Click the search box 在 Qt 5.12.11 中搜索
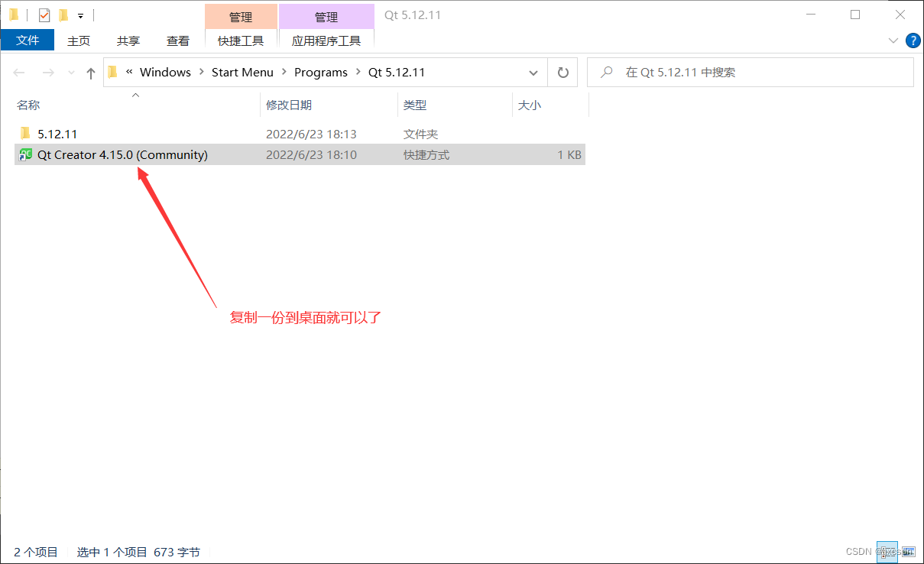This screenshot has height=564, width=924. click(750, 73)
